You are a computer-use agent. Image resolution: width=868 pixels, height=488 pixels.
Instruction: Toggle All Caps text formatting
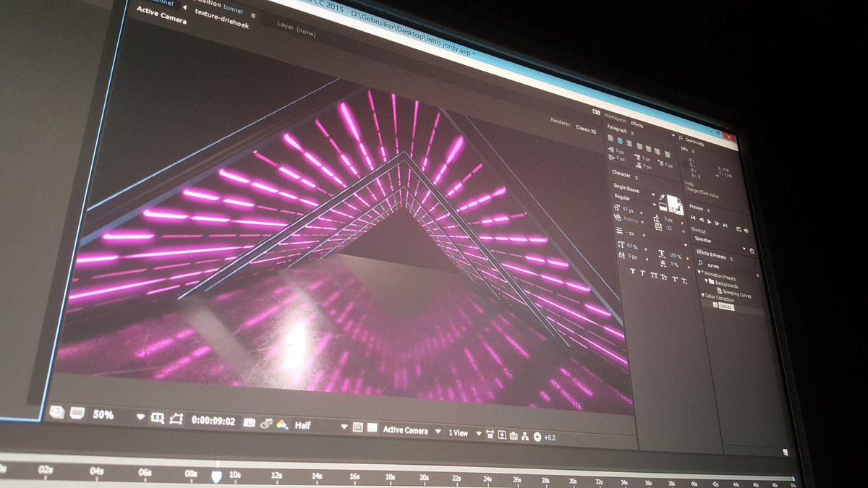pyautogui.click(x=655, y=275)
